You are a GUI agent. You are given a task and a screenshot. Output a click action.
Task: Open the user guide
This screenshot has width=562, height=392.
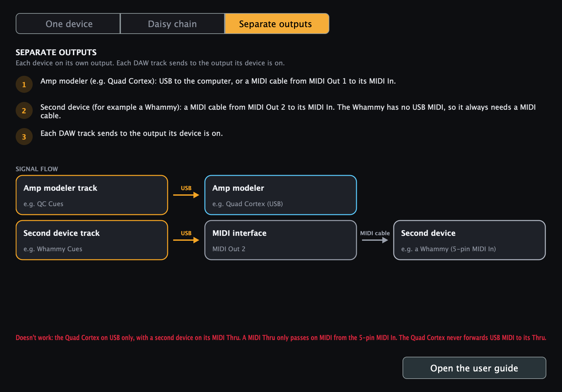point(474,368)
